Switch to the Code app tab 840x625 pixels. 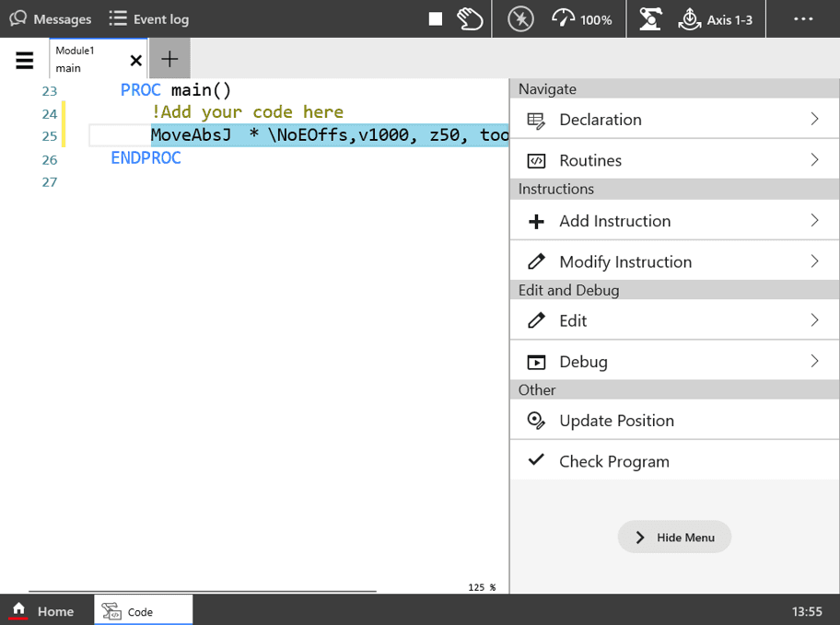143,610
